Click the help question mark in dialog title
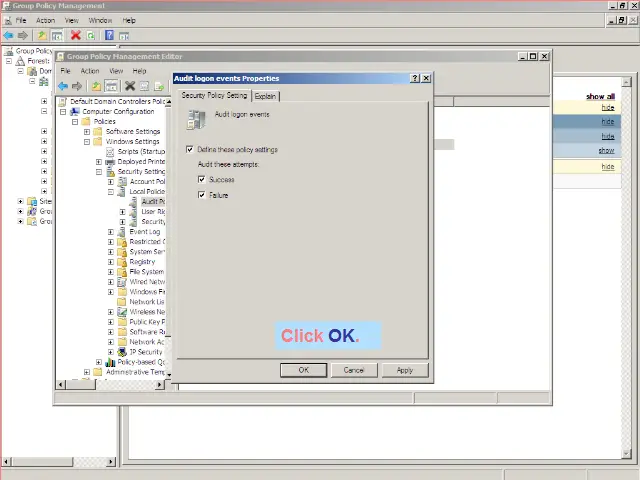This screenshot has height=480, width=640. [x=415, y=78]
